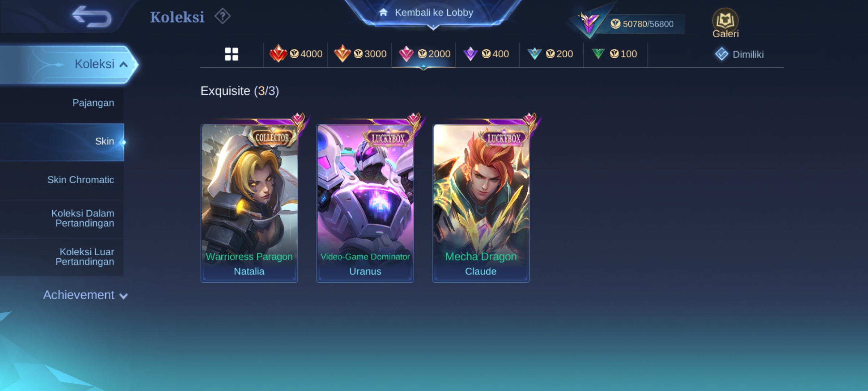Open the Kembali ke Lobby dropdown banner

click(433, 13)
